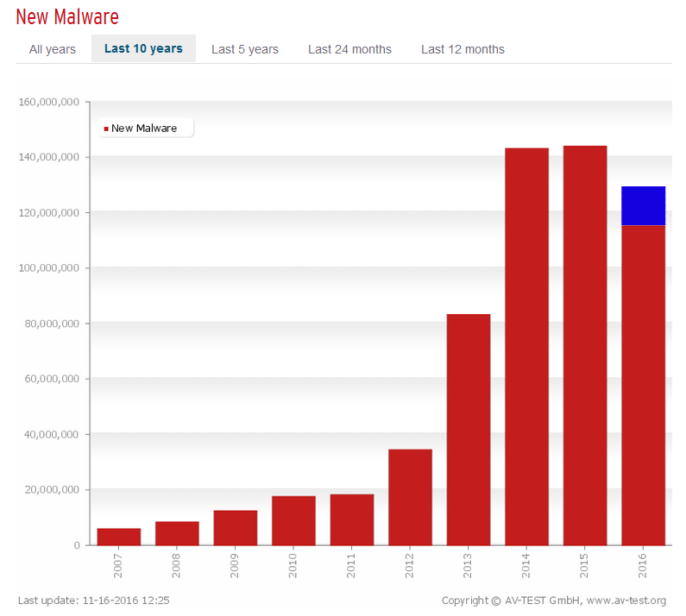Click the New Malware page heading

tap(67, 16)
